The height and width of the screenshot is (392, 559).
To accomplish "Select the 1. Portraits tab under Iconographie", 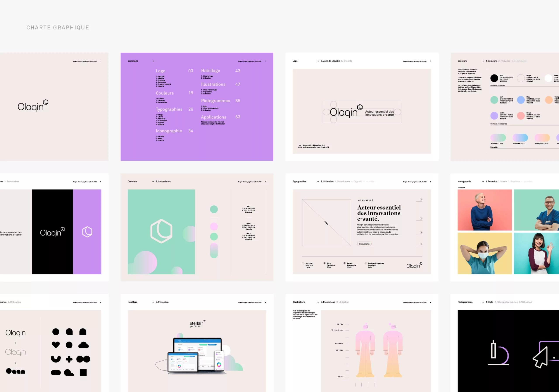I will click(491, 182).
